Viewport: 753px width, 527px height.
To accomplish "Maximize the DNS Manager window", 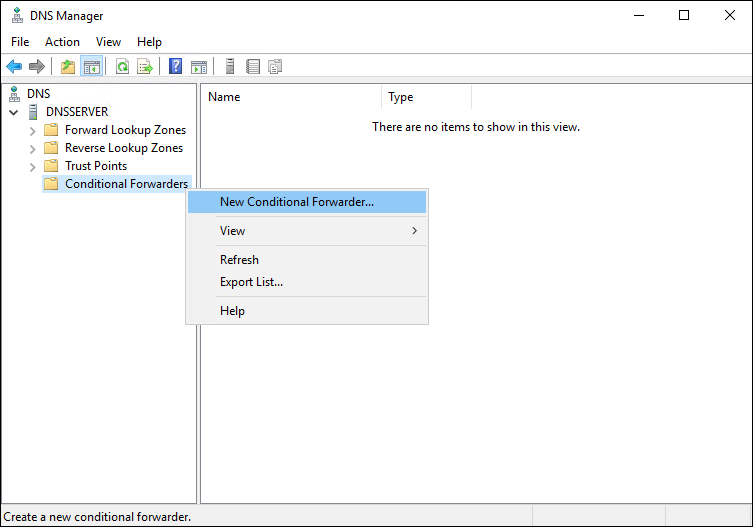I will point(684,15).
